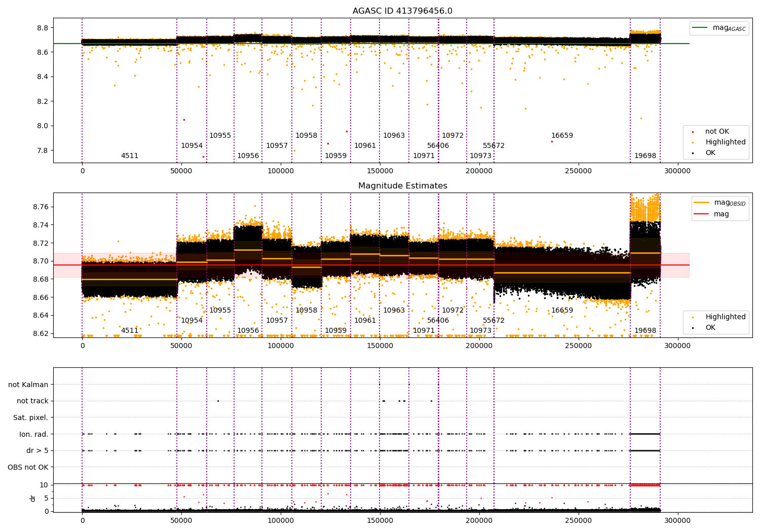
Task: Click the 'AGASC ID 413796456.0' plot title
Action: (x=402, y=11)
